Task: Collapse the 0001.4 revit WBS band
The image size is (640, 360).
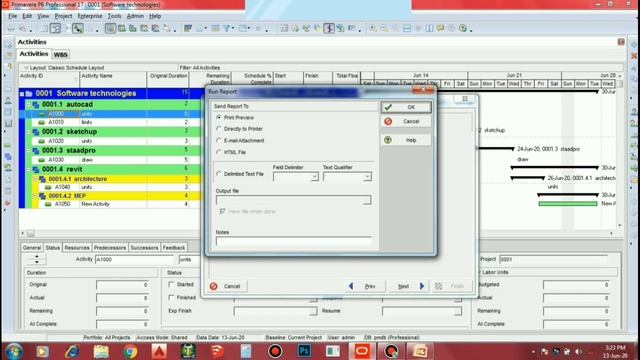Action: pyautogui.click(x=29, y=169)
